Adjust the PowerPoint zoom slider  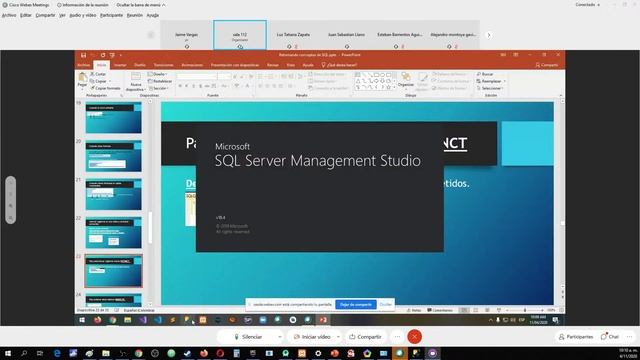525,310
